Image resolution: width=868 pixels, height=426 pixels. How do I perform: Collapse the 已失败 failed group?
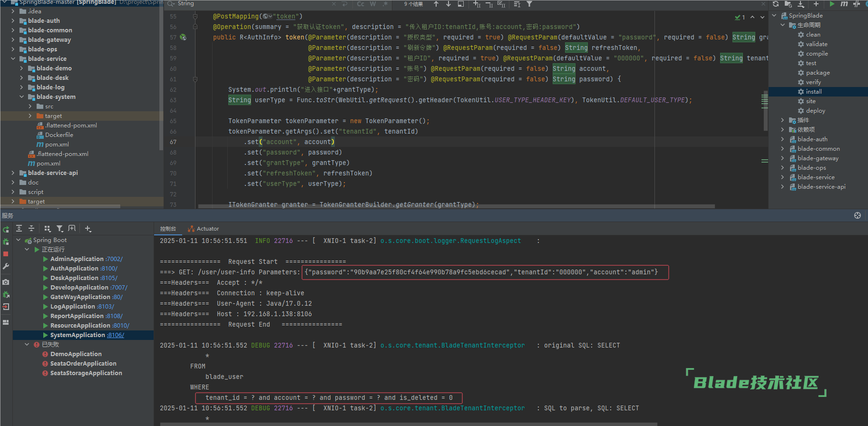27,345
